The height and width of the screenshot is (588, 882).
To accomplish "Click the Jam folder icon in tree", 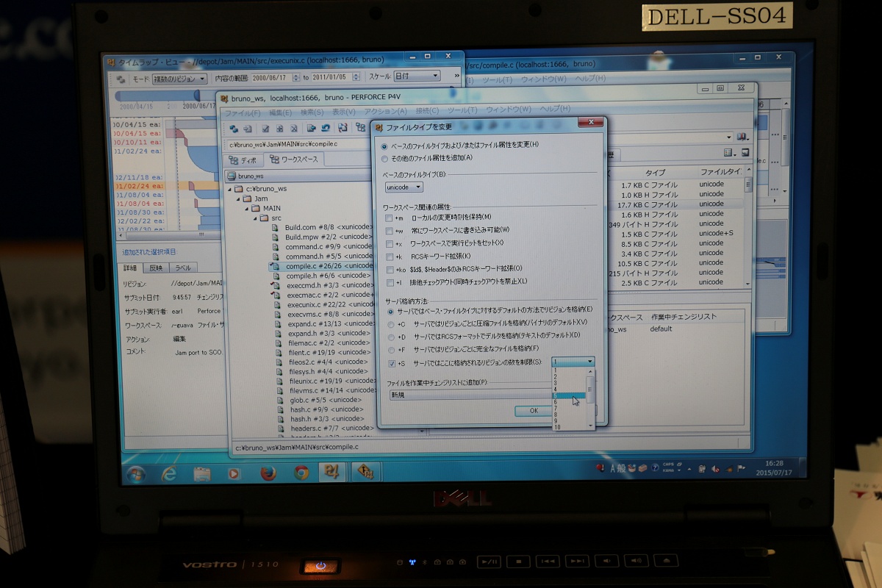I will tap(248, 199).
